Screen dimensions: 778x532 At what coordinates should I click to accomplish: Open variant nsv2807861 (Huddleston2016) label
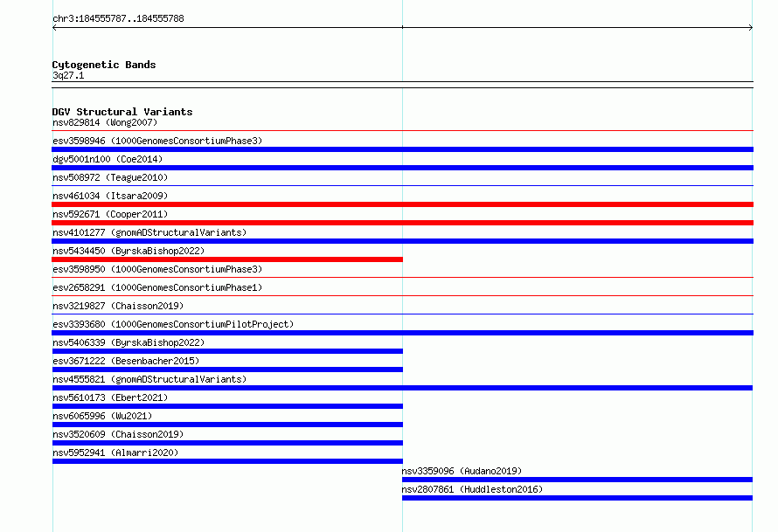[x=472, y=489]
